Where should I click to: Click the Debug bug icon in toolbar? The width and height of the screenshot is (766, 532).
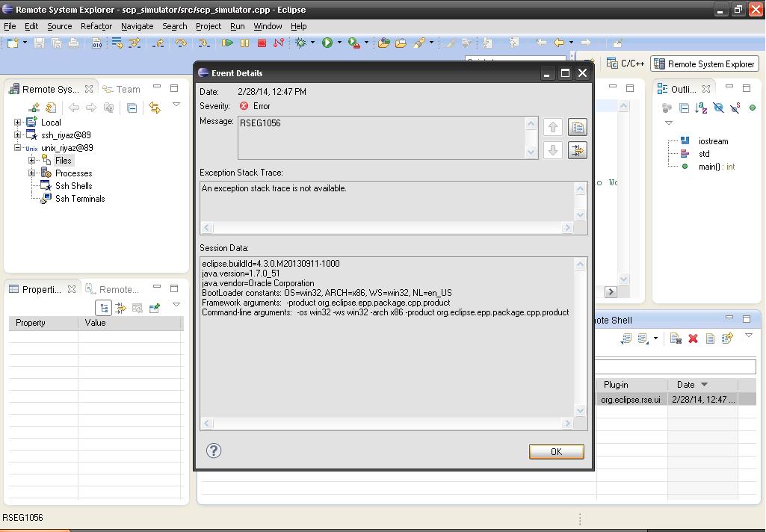point(300,43)
